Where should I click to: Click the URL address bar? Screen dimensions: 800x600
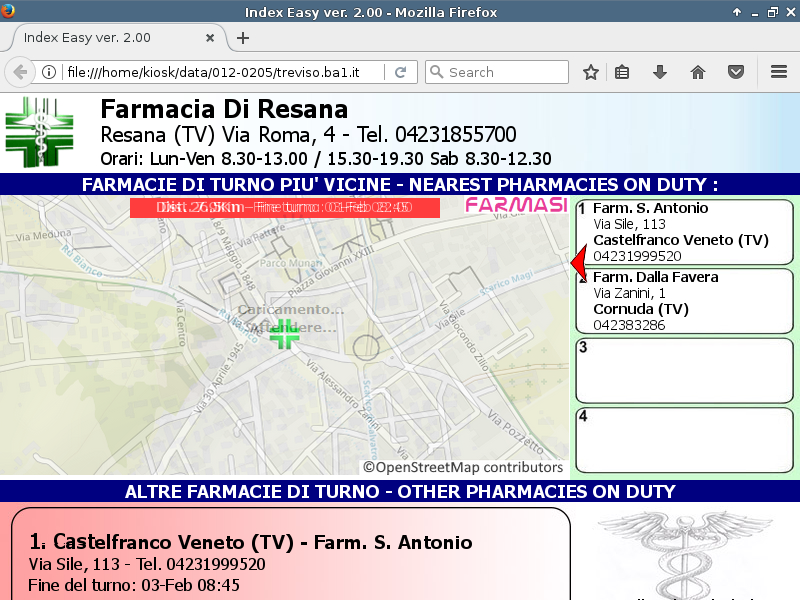tap(220, 72)
